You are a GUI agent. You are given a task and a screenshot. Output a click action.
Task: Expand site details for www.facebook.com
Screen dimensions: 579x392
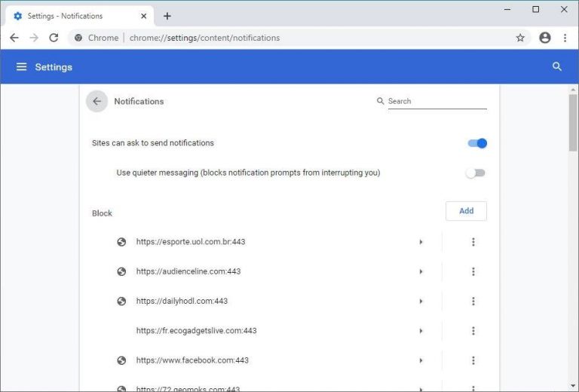[x=421, y=360]
